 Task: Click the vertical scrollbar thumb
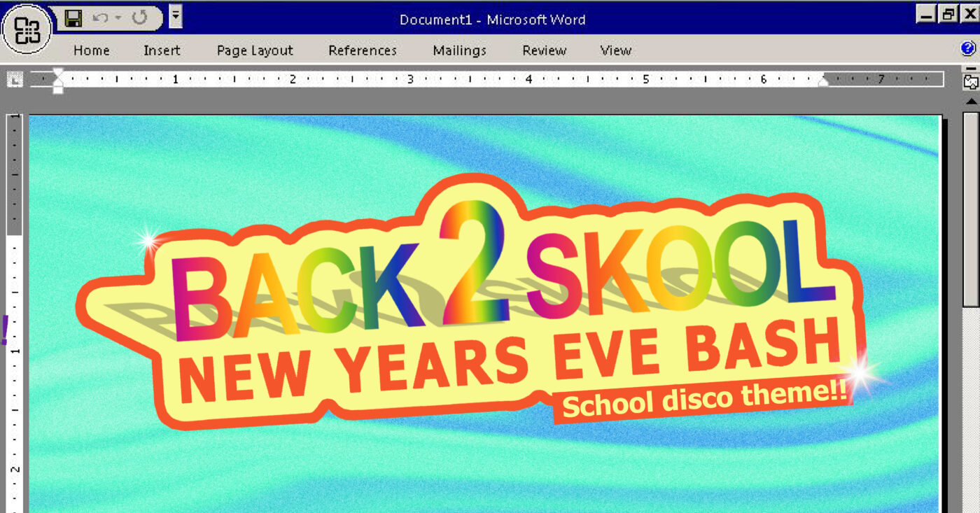pos(971,210)
